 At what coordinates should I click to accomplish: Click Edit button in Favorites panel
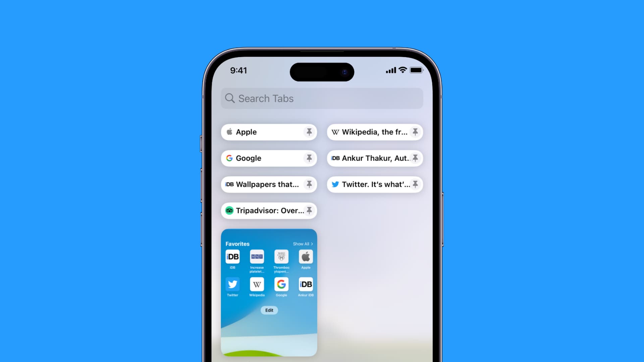tap(268, 310)
